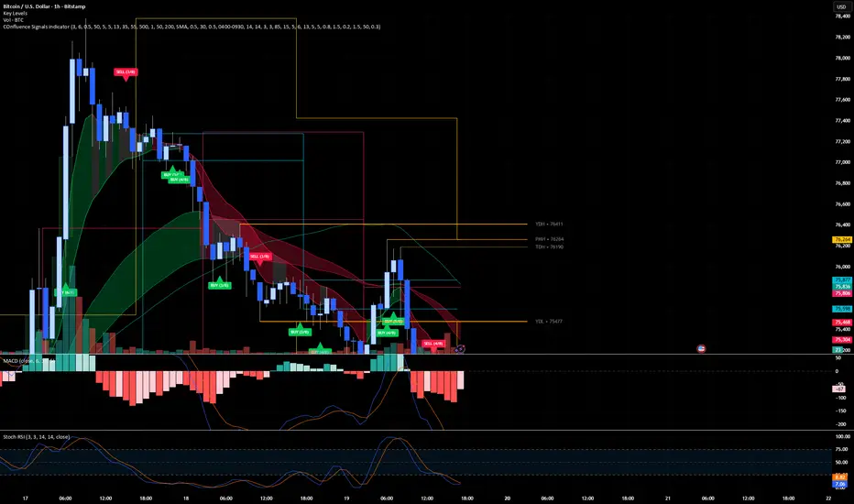The height and width of the screenshot is (504, 854).
Task: Click the green 75,836 price tag
Action: [x=842, y=287]
